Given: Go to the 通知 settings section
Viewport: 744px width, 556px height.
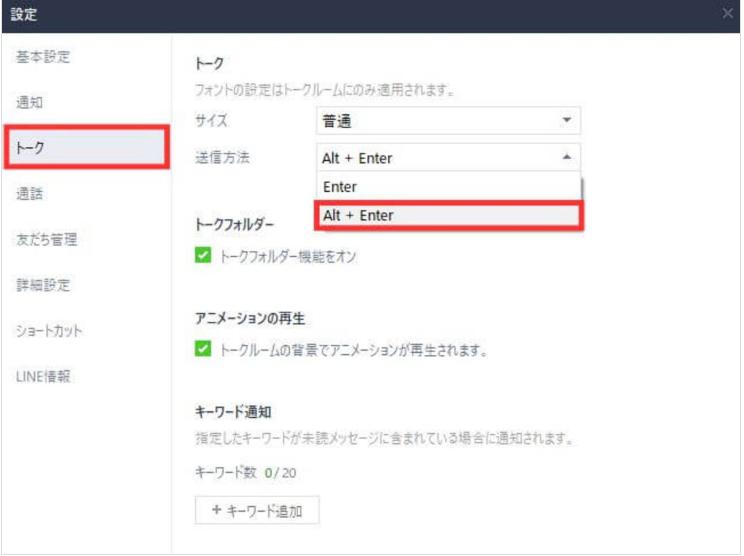Looking at the screenshot, I should click(29, 102).
